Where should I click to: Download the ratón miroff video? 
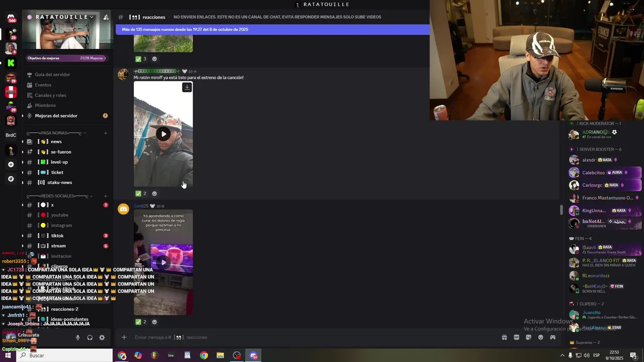tap(187, 87)
